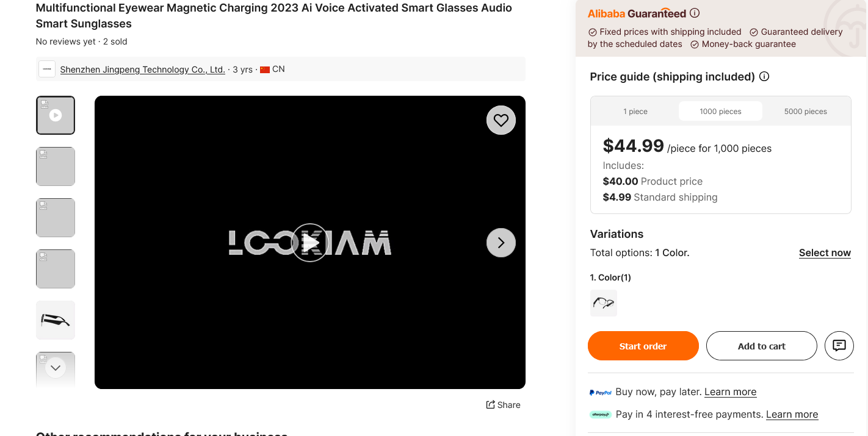Screen dimensions: 868x436
Task: Click the Add to cart button
Action: coord(761,346)
